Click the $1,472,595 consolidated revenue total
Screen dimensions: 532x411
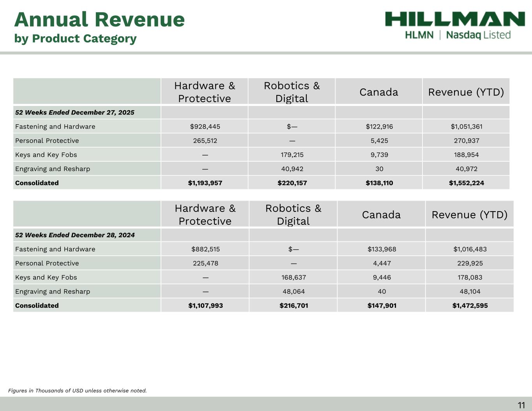pos(470,306)
